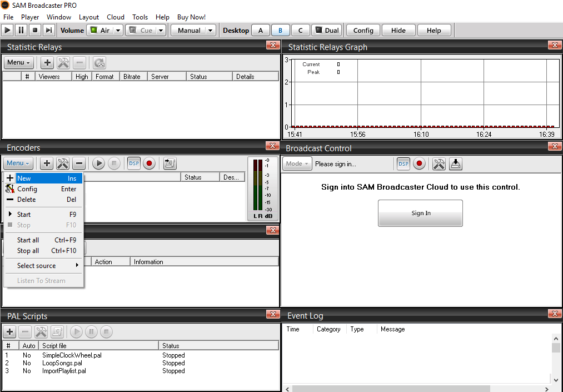
Task: Add a new PAL script
Action: pos(9,331)
